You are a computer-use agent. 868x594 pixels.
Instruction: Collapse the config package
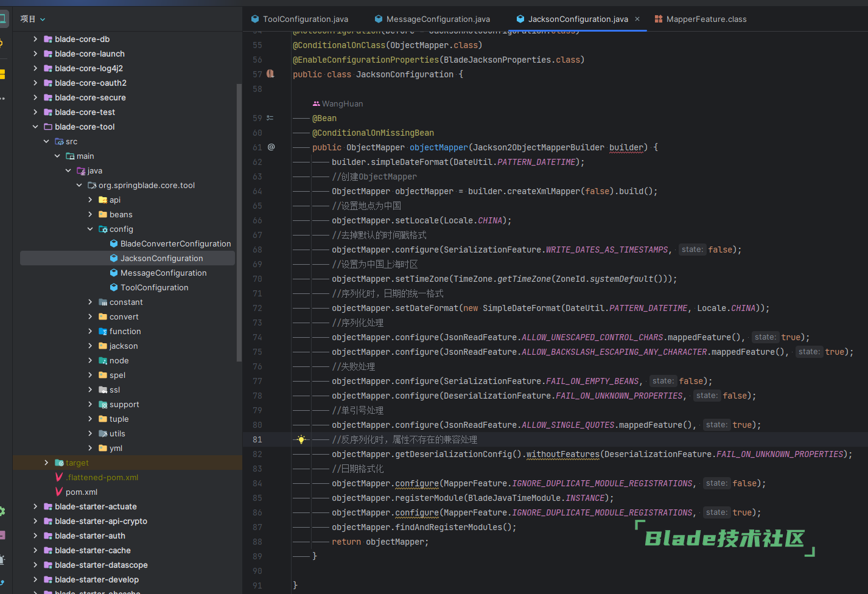click(90, 229)
